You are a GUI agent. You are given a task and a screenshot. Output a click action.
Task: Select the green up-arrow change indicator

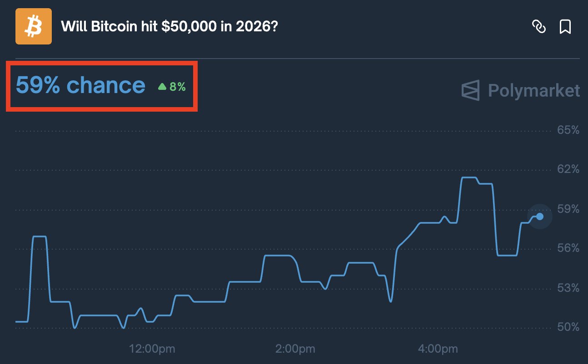(163, 86)
